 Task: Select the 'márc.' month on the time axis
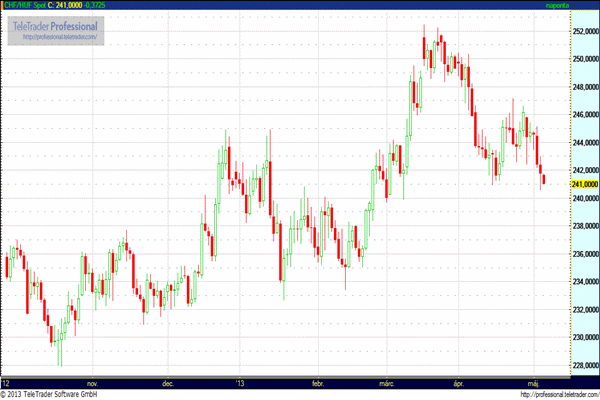click(387, 383)
